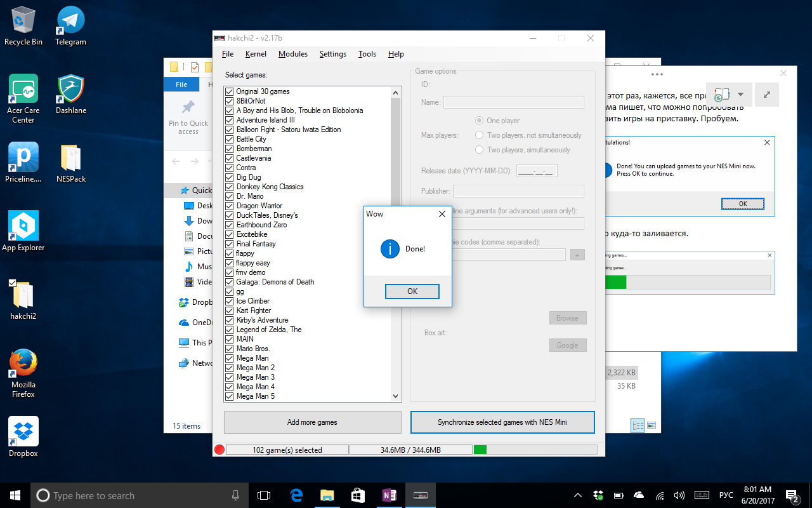Open Help menu
Image resolution: width=812 pixels, height=508 pixels.
396,54
